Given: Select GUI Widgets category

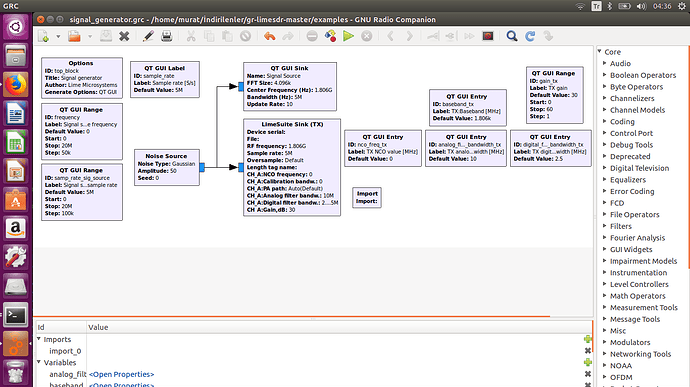Looking at the screenshot, I should (x=631, y=249).
